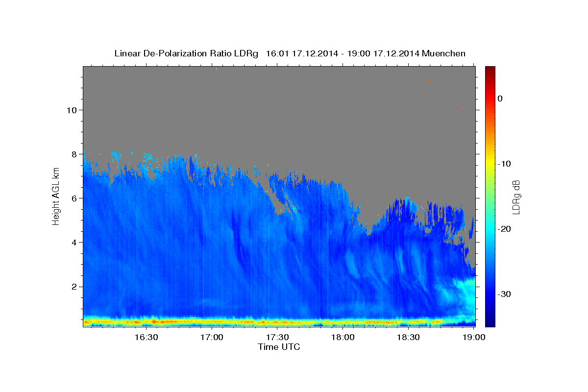Screen dimensions: 588x392
Task: Click the 'Height AGL km' axis label
Action: tap(56, 196)
